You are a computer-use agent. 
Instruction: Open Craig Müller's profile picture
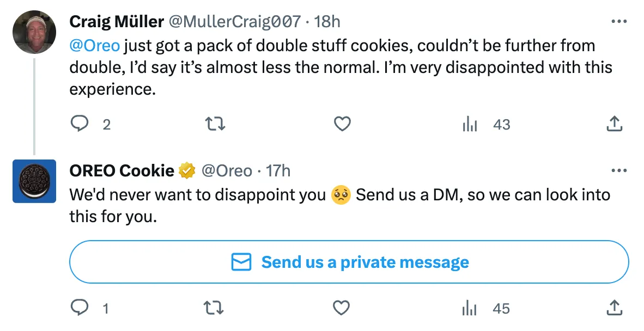click(x=34, y=32)
